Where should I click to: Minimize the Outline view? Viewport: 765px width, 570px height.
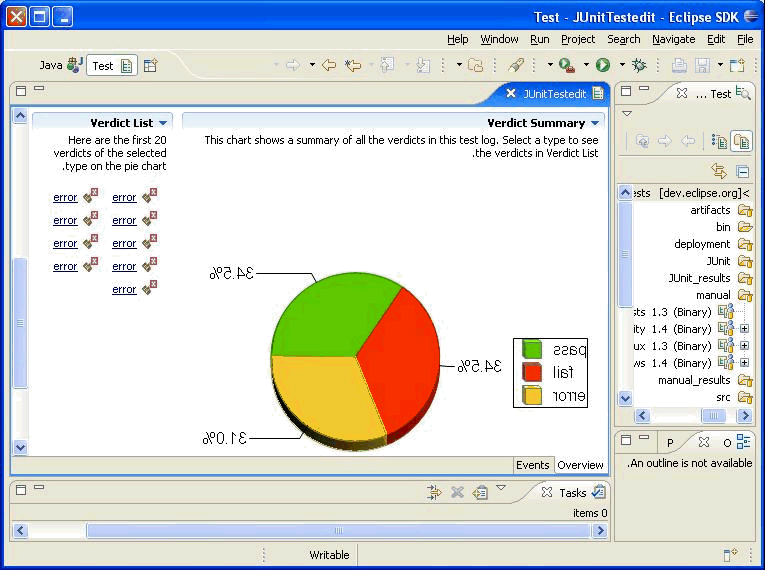(x=644, y=437)
